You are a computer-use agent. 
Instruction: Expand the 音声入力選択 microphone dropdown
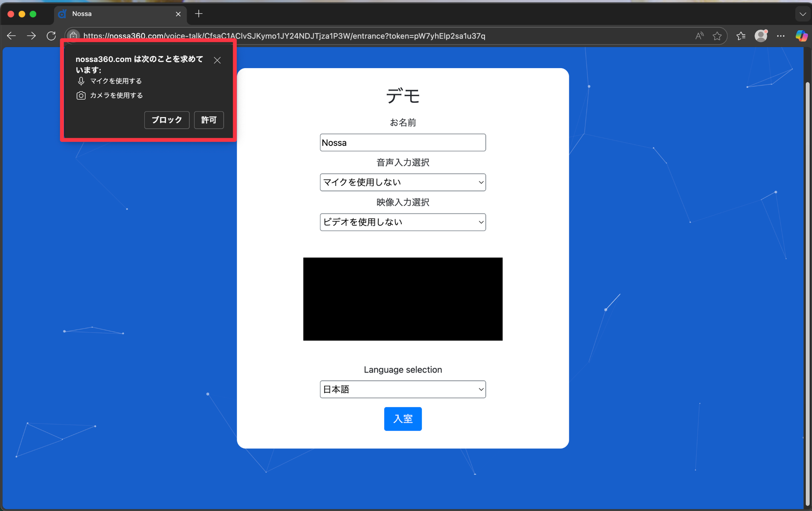[x=402, y=182]
